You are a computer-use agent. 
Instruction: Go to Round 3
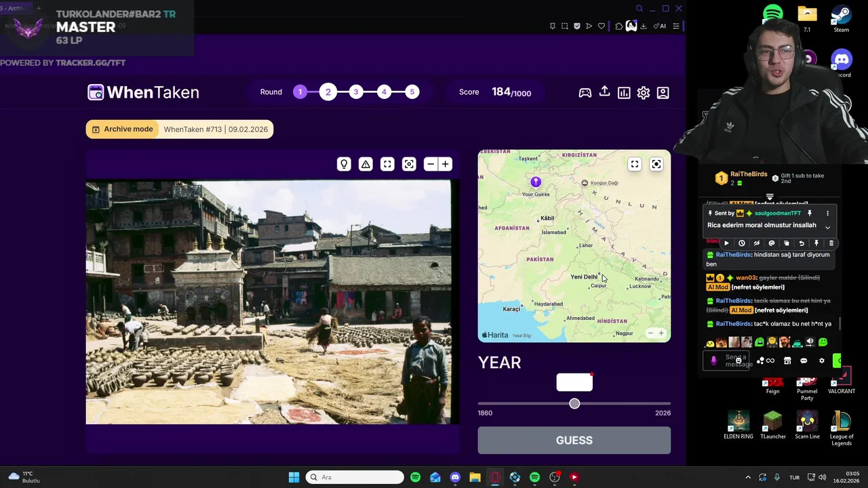(x=356, y=92)
